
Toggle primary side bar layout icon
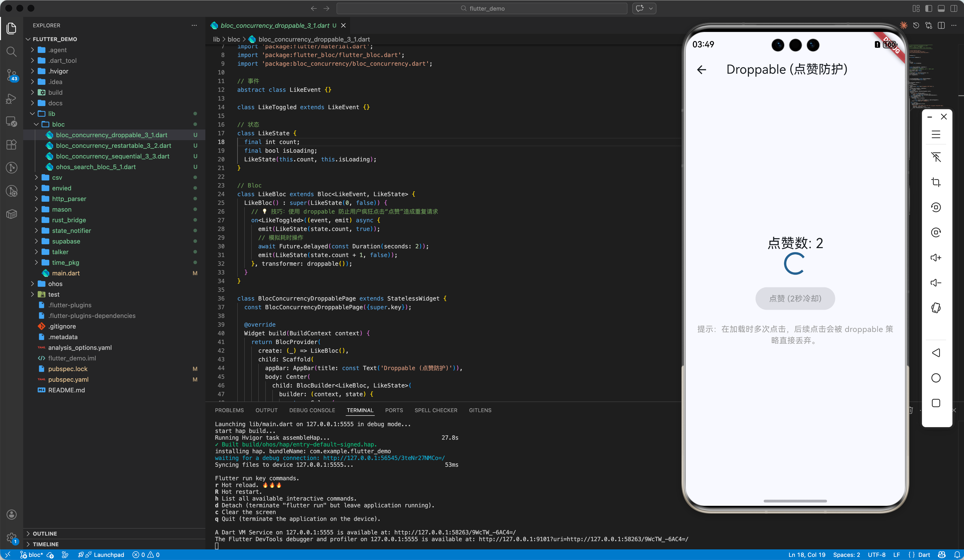(928, 8)
